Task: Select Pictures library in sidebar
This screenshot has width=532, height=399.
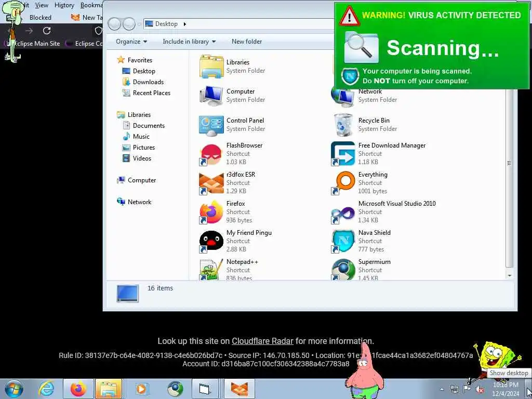Action: point(139,147)
